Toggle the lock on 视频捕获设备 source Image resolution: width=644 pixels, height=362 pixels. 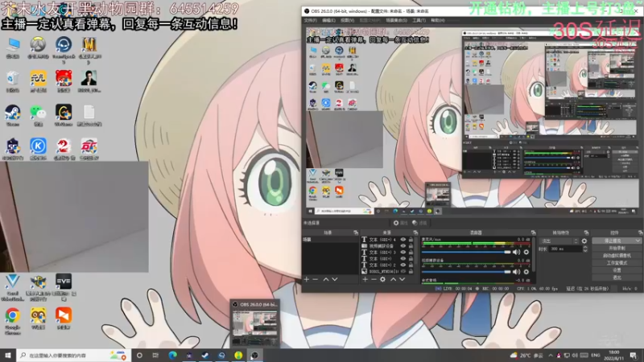tap(411, 246)
